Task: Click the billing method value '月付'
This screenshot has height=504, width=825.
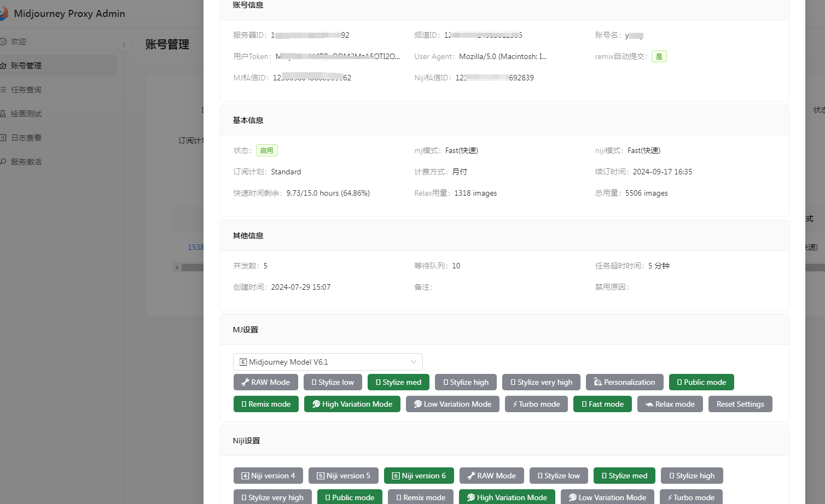Action: click(460, 172)
